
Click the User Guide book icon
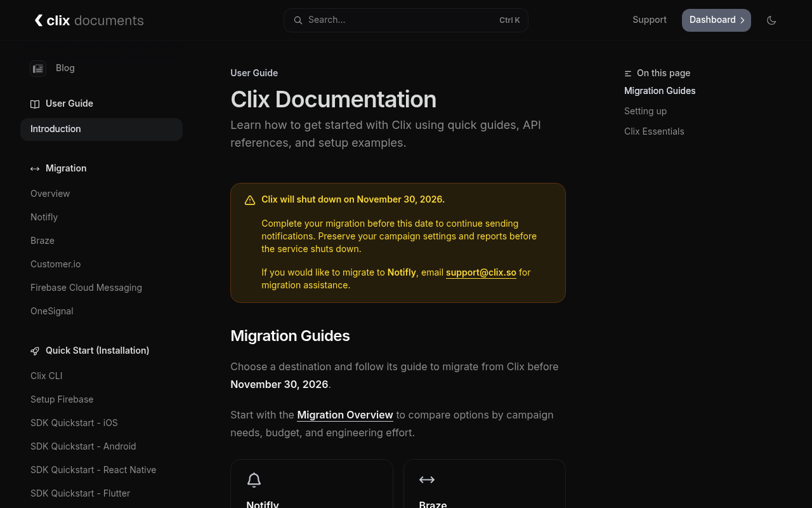coord(35,104)
